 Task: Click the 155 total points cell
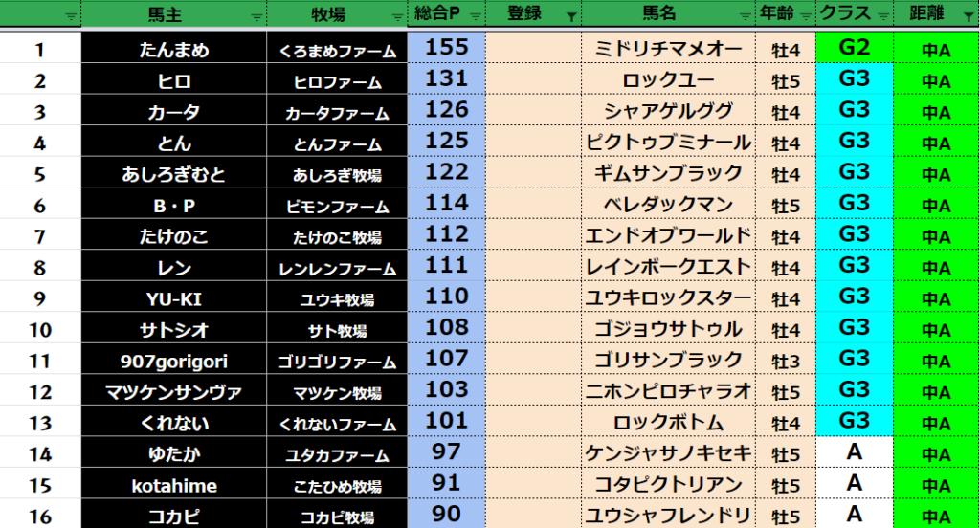446,48
